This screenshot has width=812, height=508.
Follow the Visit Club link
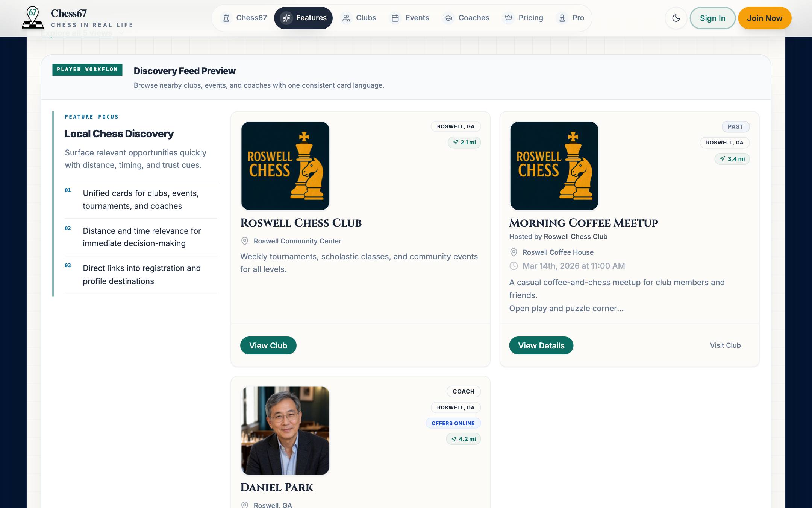pyautogui.click(x=725, y=345)
